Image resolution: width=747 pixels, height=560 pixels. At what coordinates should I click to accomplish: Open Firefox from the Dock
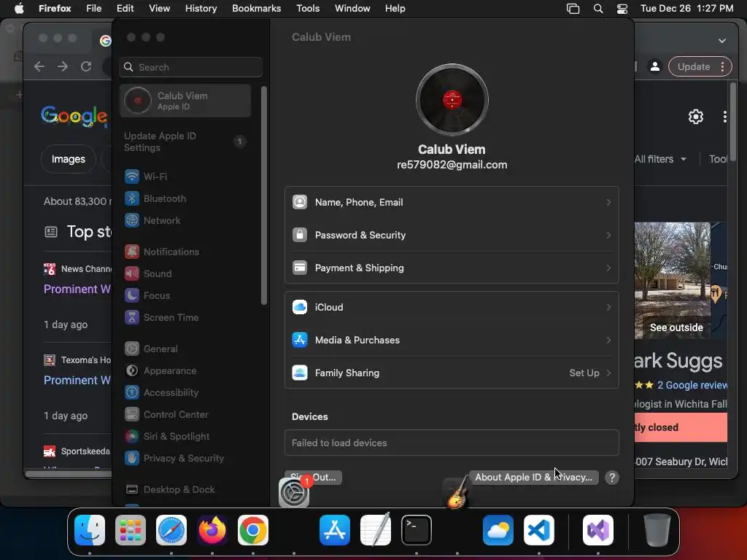click(212, 530)
